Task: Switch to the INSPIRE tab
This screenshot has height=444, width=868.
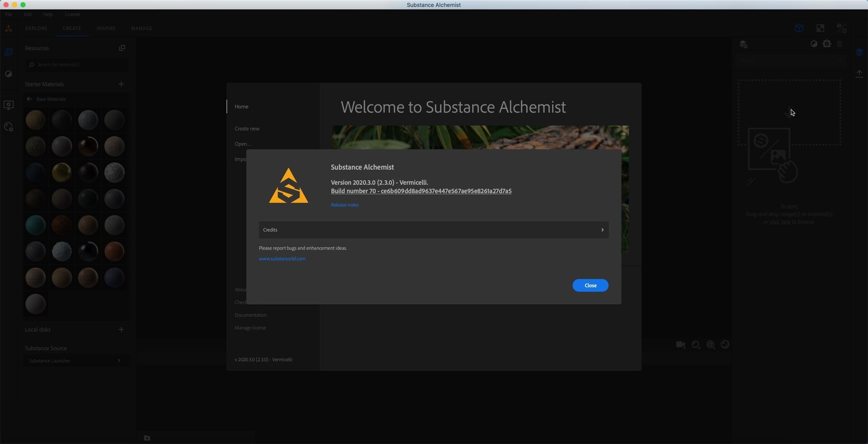Action: tap(106, 28)
